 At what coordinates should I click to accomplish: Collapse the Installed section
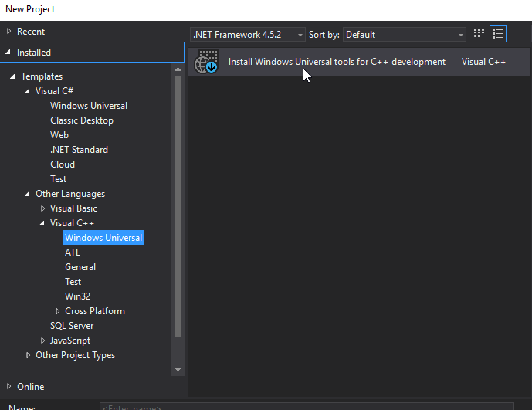tap(8, 53)
